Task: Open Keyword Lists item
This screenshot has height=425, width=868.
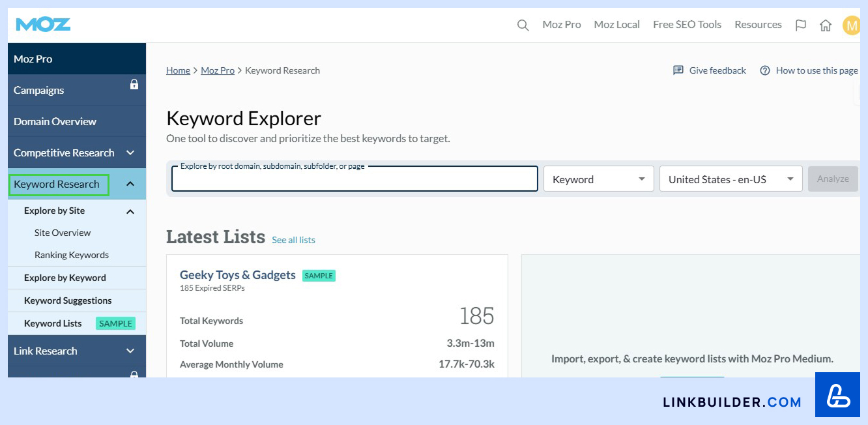Action: (x=53, y=323)
